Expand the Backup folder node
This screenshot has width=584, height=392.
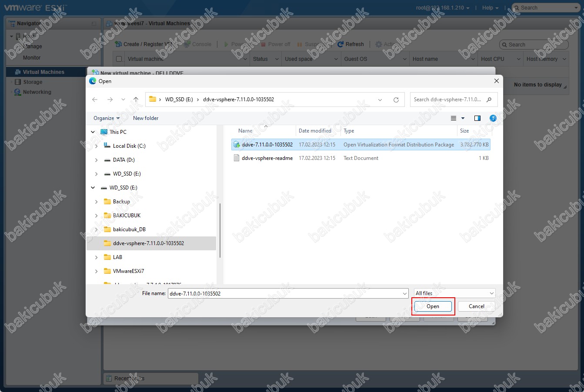pyautogui.click(x=96, y=202)
